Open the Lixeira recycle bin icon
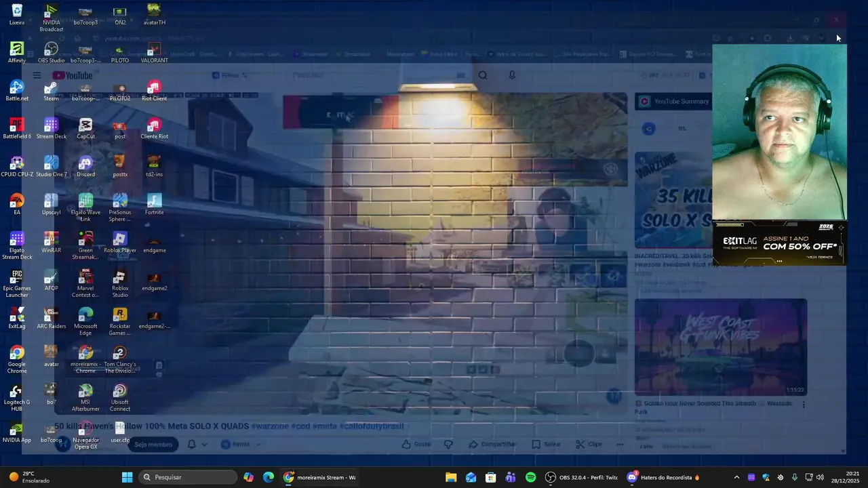Screen dimensions: 868x488 17,15
